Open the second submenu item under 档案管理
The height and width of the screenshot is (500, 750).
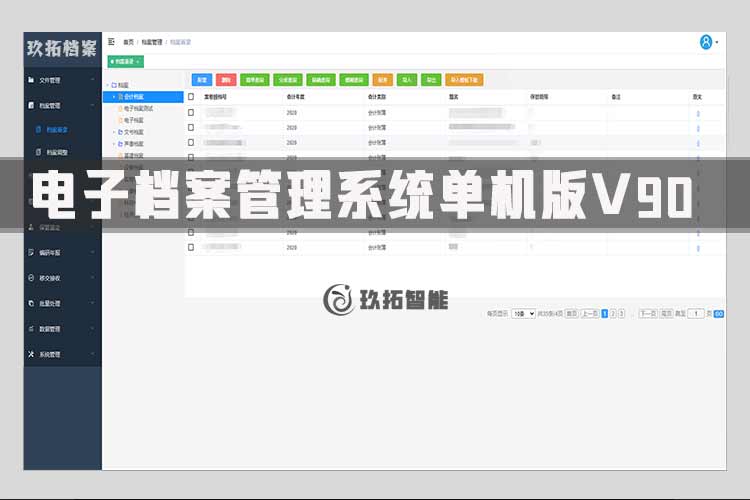click(x=57, y=152)
